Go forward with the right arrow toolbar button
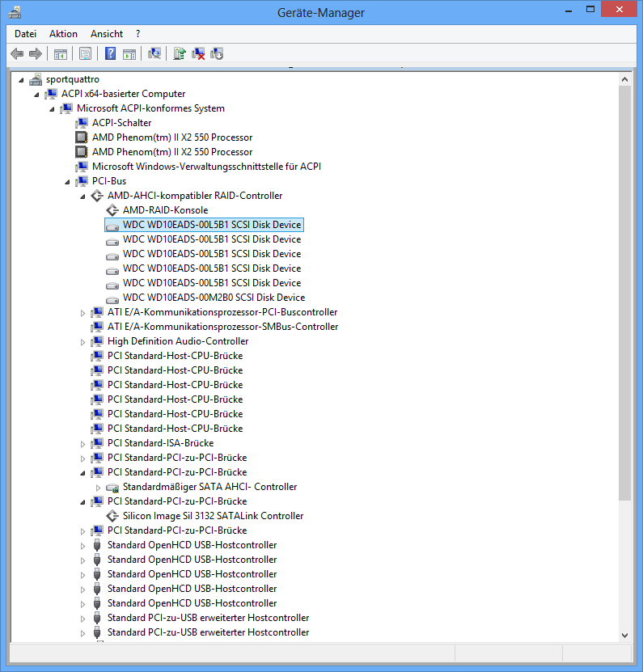This screenshot has width=643, height=672. click(35, 53)
